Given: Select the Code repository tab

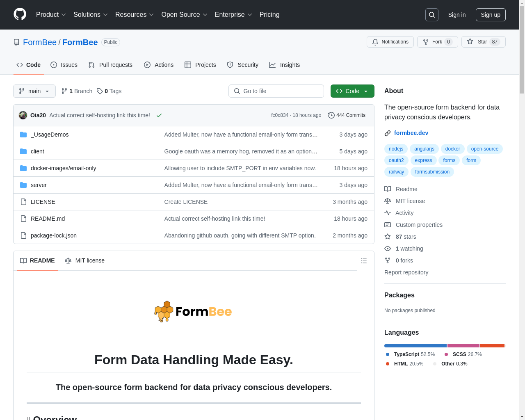Looking at the screenshot, I should coord(29,65).
